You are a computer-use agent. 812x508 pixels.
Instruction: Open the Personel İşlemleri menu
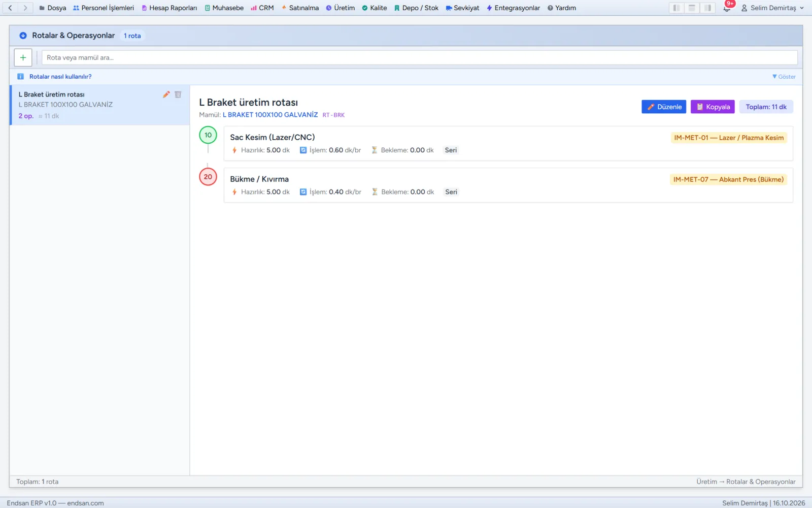(x=104, y=8)
